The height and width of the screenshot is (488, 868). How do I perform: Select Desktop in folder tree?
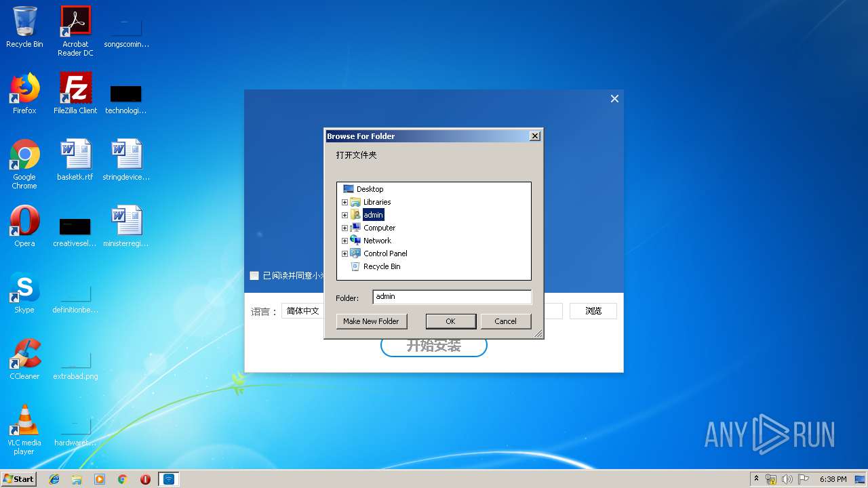370,189
